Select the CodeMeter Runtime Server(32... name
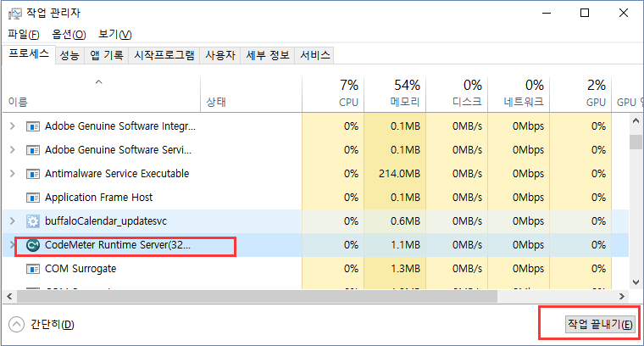The height and width of the screenshot is (346, 644). pyautogui.click(x=118, y=245)
